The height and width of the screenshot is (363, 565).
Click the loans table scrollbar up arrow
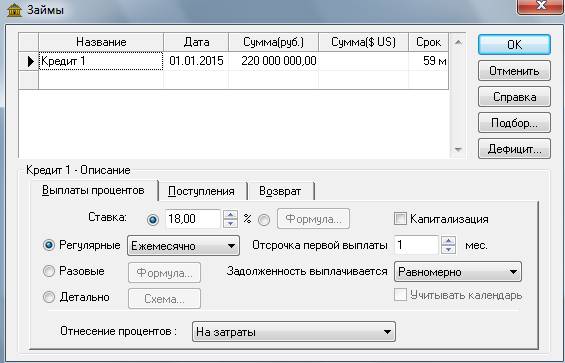tap(458, 43)
